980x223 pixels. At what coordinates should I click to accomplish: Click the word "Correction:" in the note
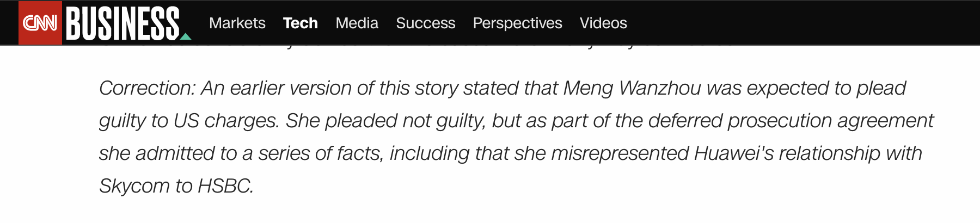click(147, 88)
